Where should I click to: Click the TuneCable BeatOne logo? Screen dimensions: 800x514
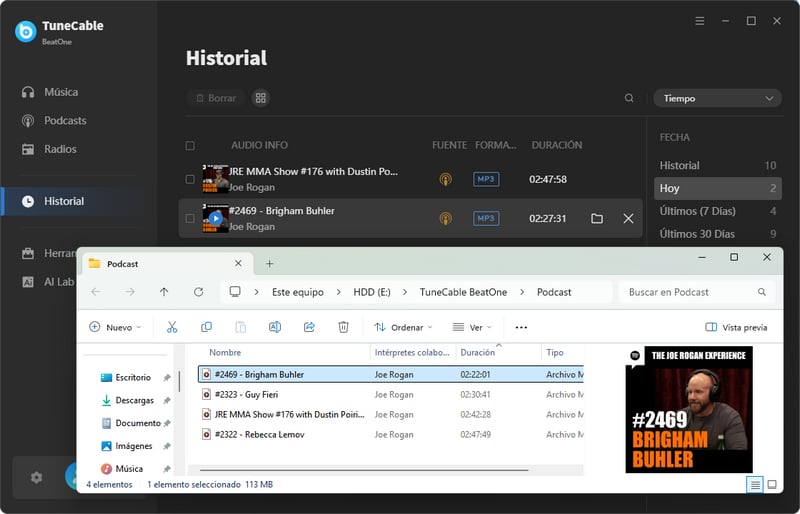pyautogui.click(x=26, y=32)
